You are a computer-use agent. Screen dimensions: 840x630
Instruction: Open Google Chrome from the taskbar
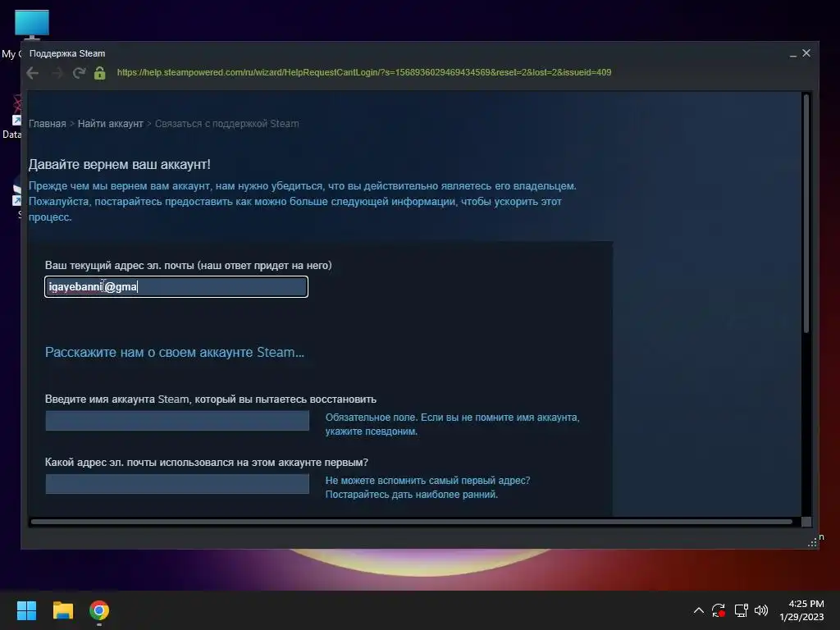(x=99, y=610)
